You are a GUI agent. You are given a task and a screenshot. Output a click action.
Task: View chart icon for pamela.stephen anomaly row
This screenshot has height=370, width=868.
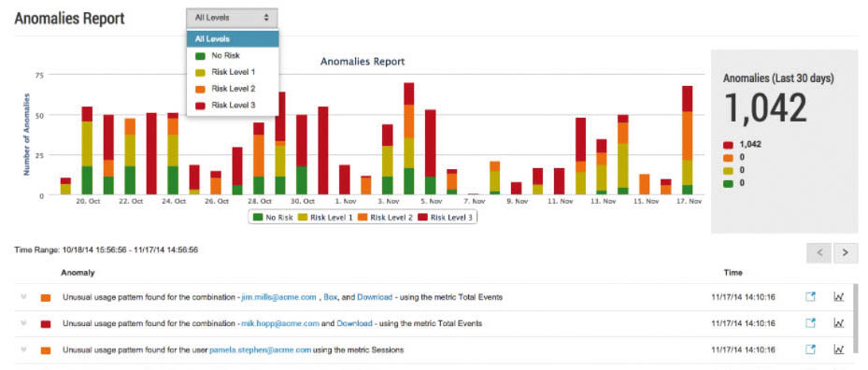839,349
